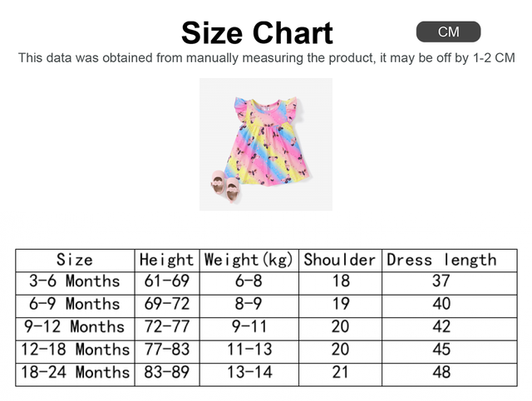
Task: Open the rainbow dress product thumbnail
Action: (x=265, y=144)
